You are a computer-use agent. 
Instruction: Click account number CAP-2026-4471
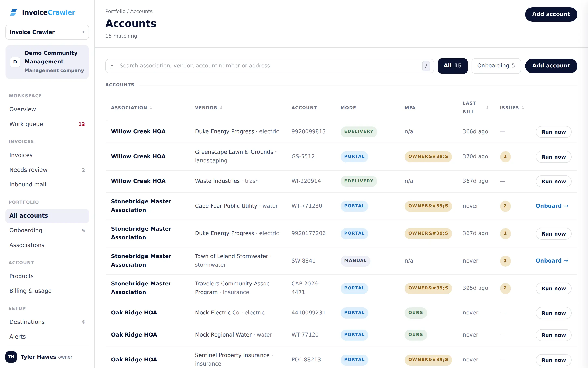tap(305, 288)
